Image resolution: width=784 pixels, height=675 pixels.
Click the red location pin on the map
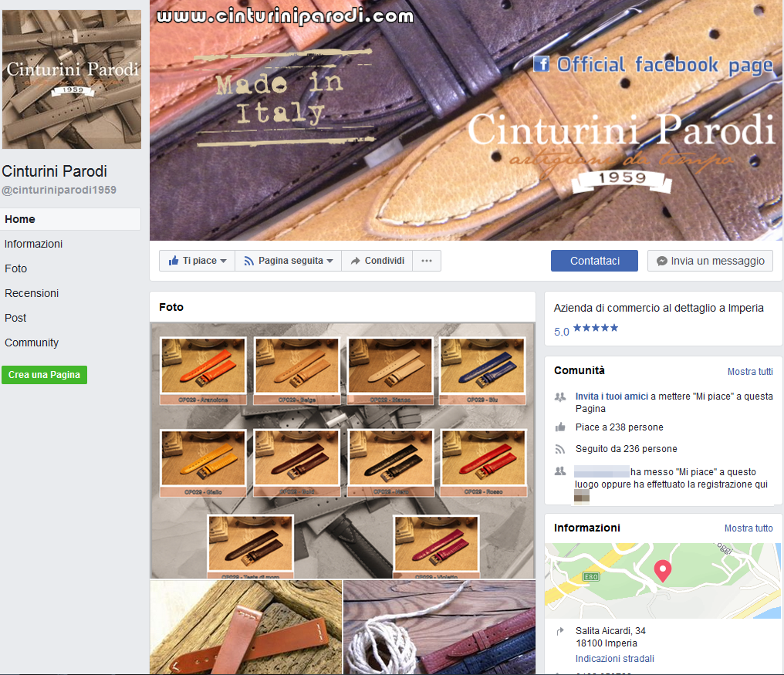point(663,571)
